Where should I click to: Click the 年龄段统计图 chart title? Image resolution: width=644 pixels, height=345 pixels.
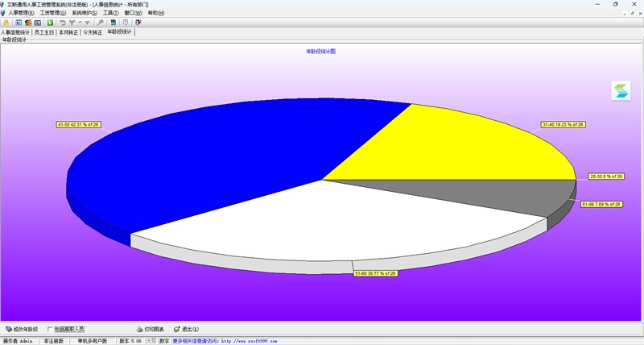(320, 52)
